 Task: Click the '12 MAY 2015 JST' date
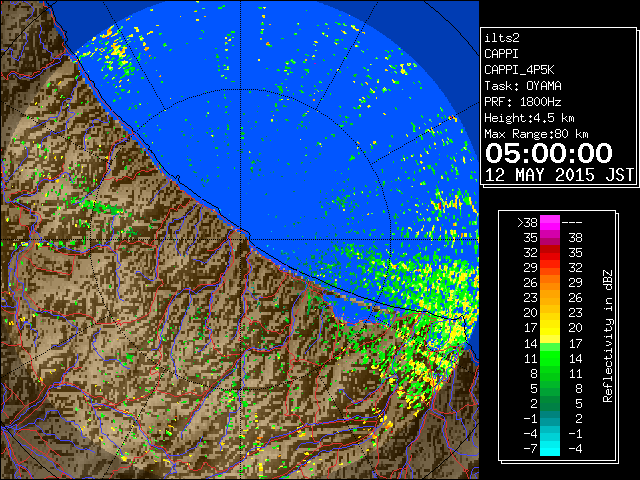click(x=559, y=175)
